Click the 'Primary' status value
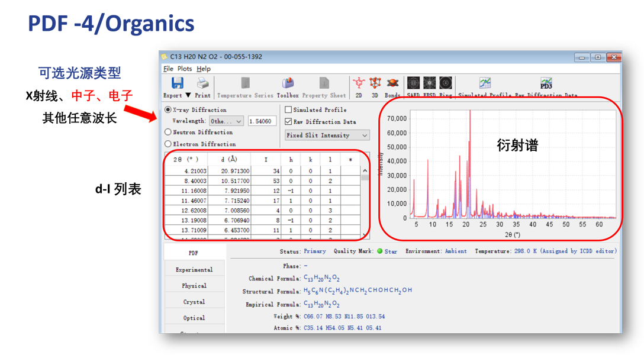The width and height of the screenshot is (644, 355). tap(315, 251)
